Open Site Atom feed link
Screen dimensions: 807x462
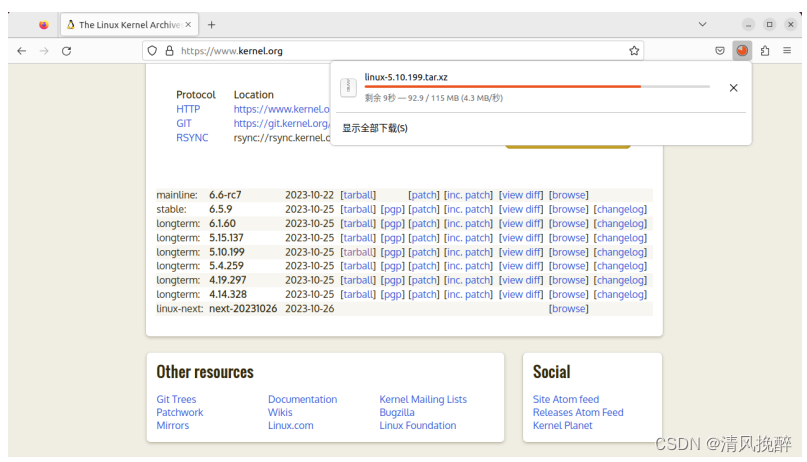(x=566, y=399)
